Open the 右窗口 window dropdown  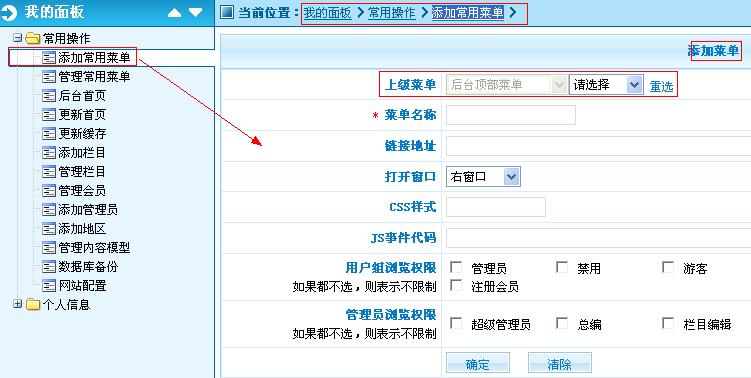(483, 177)
